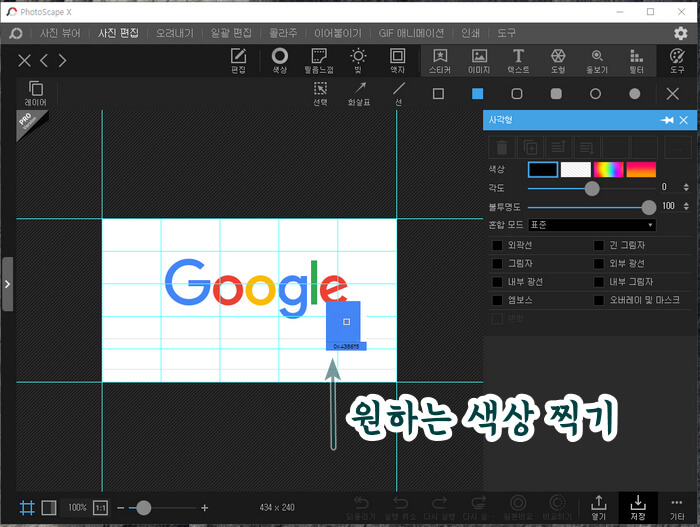700x527 pixels.
Task: Expand the left side panel arrow
Action: [7, 284]
